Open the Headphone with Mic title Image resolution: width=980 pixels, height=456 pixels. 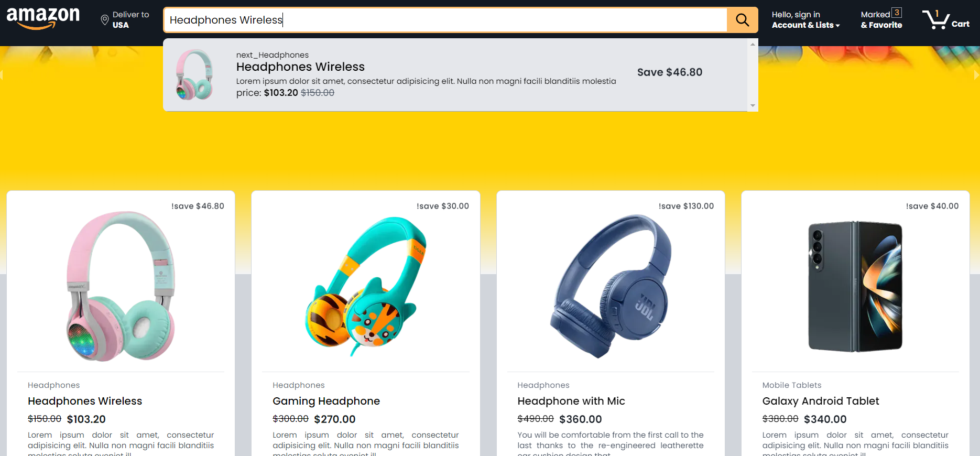[571, 401]
